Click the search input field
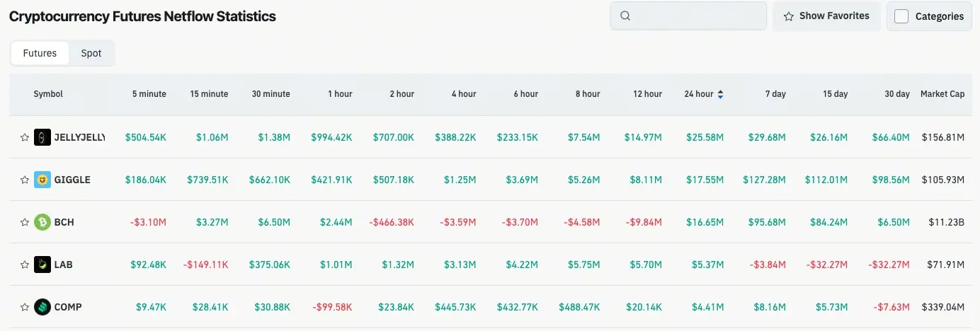 click(688, 16)
